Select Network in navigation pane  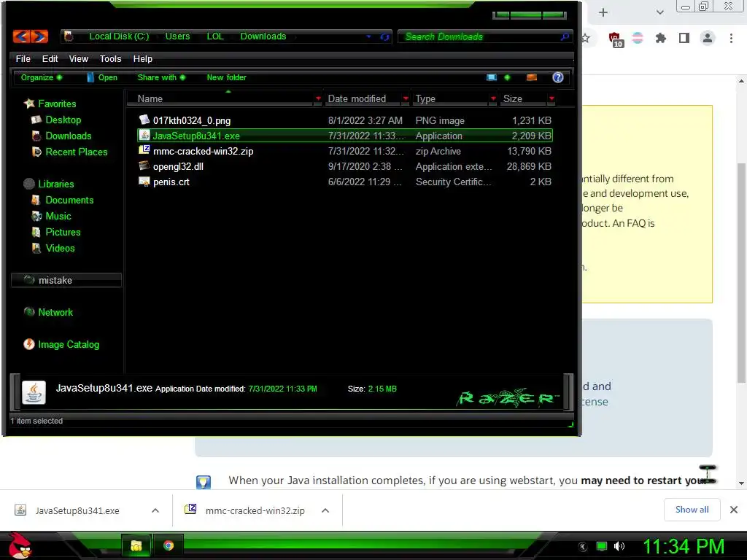click(x=55, y=312)
